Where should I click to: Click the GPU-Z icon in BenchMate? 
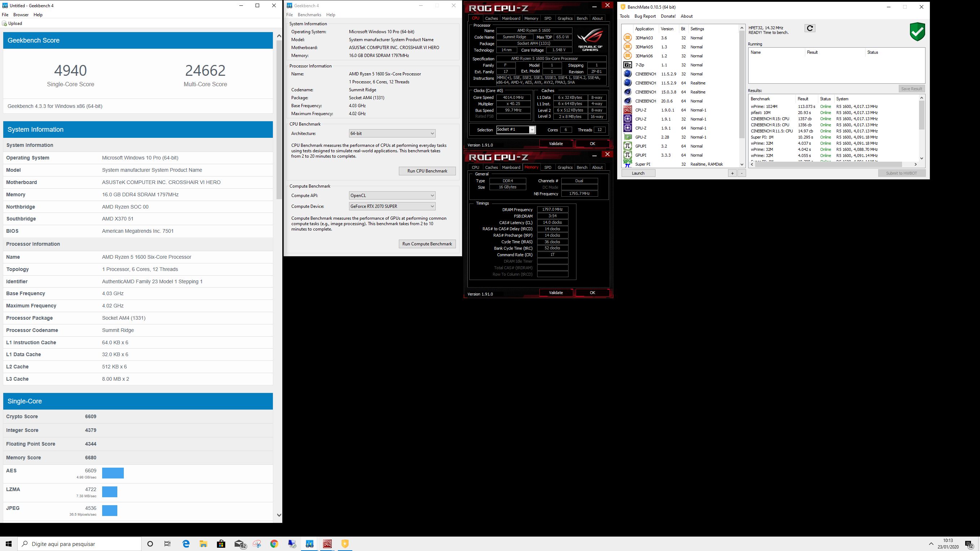[x=627, y=137]
